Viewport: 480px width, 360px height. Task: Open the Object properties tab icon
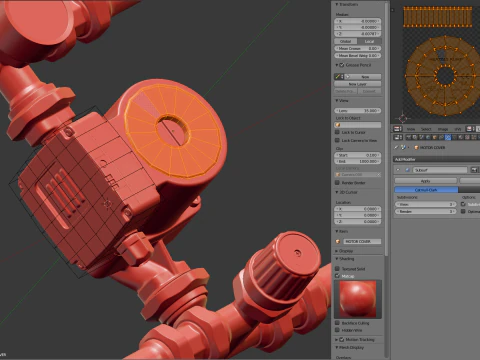point(434,137)
